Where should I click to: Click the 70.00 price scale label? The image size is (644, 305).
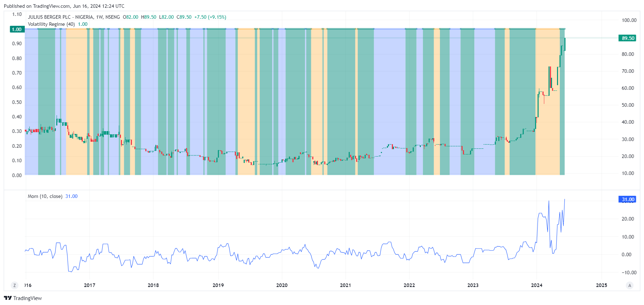(628, 71)
